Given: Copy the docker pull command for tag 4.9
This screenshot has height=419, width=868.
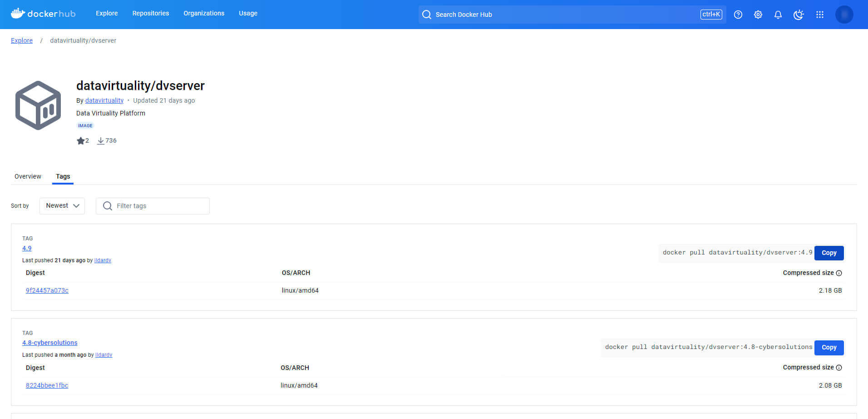Looking at the screenshot, I should 829,253.
